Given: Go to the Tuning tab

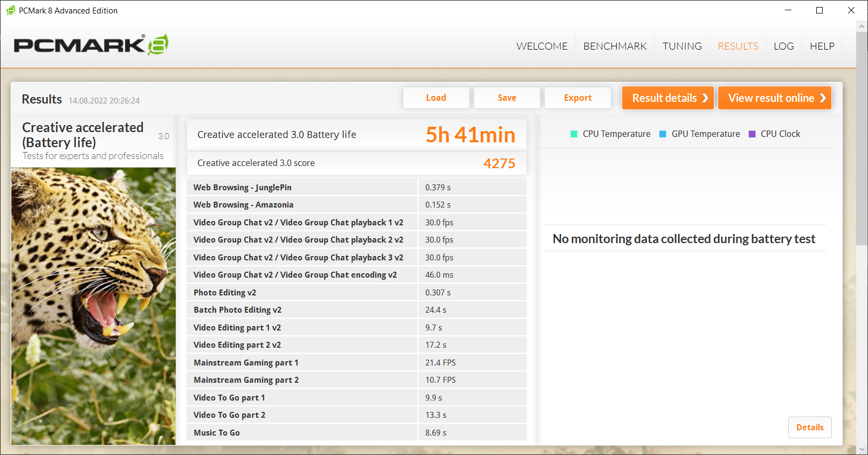Looking at the screenshot, I should point(682,46).
